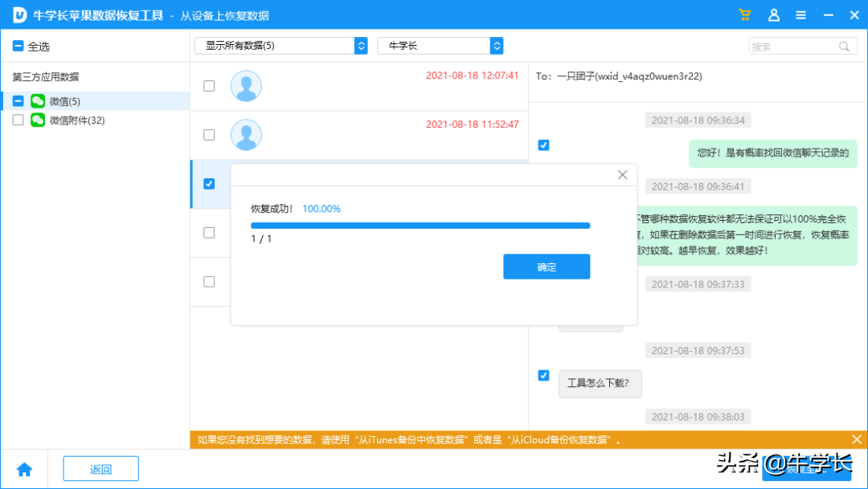Open the shopping cart icon in title bar
868x489 pixels.
coord(743,14)
